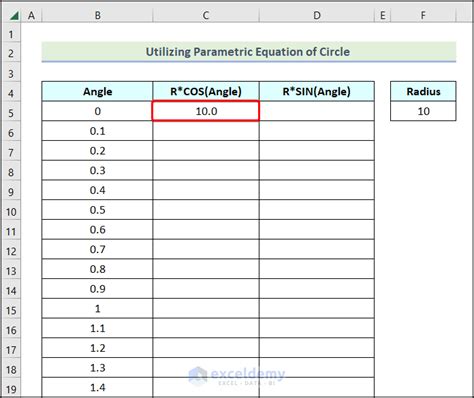Select the Angle cell '0.4'
The width and height of the screenshot is (474, 398).
97,190
